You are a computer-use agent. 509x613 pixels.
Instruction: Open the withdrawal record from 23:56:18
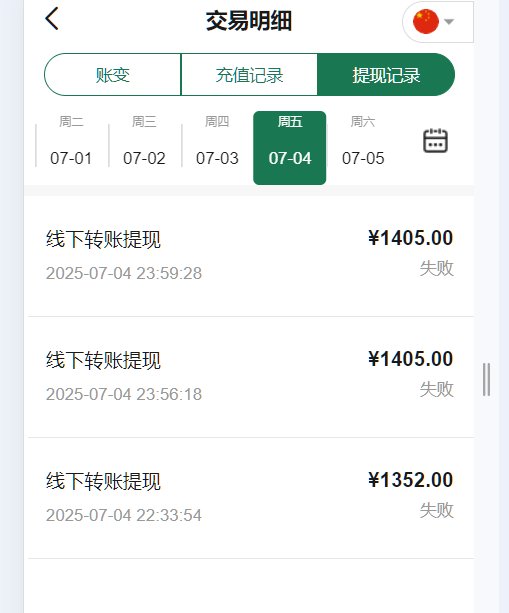click(251, 377)
